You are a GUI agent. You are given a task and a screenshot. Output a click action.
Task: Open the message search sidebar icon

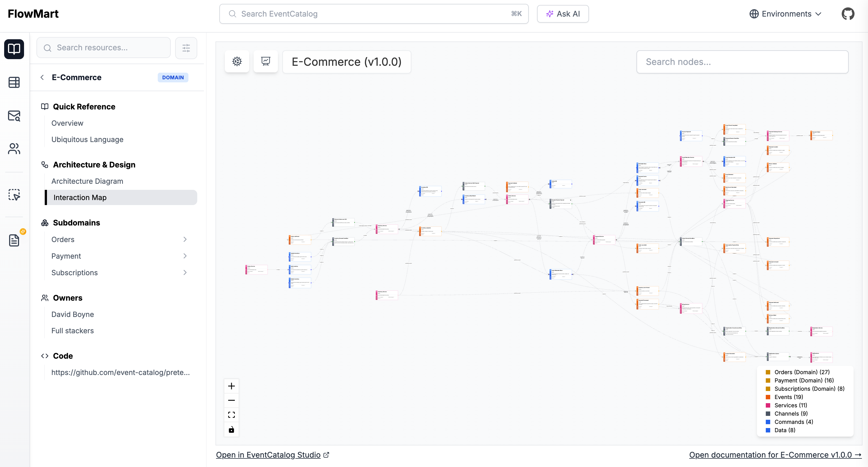(x=14, y=116)
